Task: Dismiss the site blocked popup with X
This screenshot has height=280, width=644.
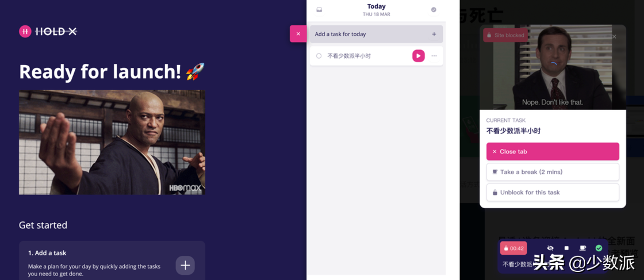Action: 614,37
